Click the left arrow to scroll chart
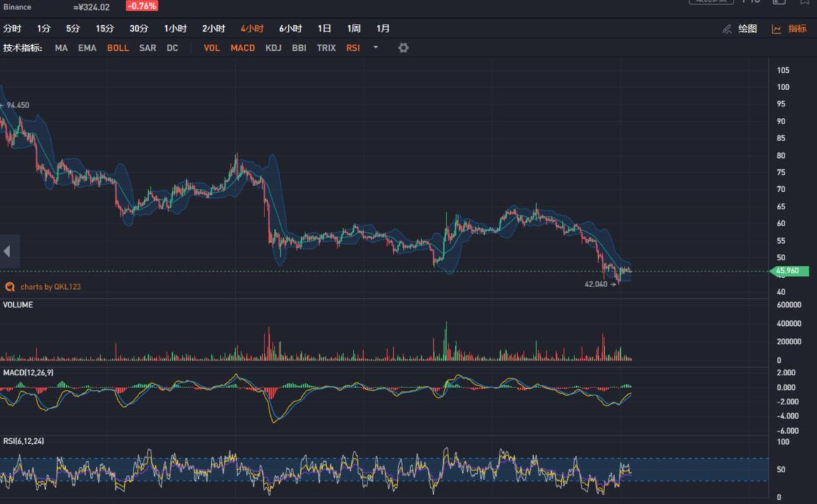Screen dimensions: 817x504 point(7,251)
